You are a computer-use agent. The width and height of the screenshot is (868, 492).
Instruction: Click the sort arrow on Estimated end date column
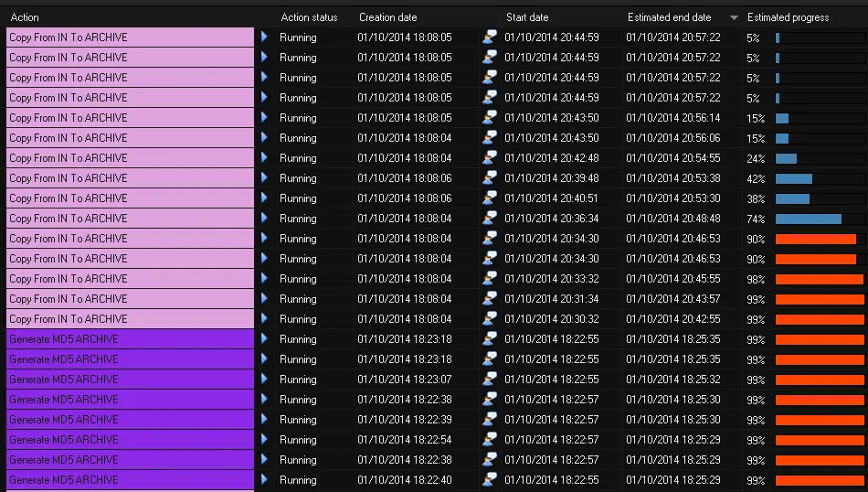(x=733, y=17)
